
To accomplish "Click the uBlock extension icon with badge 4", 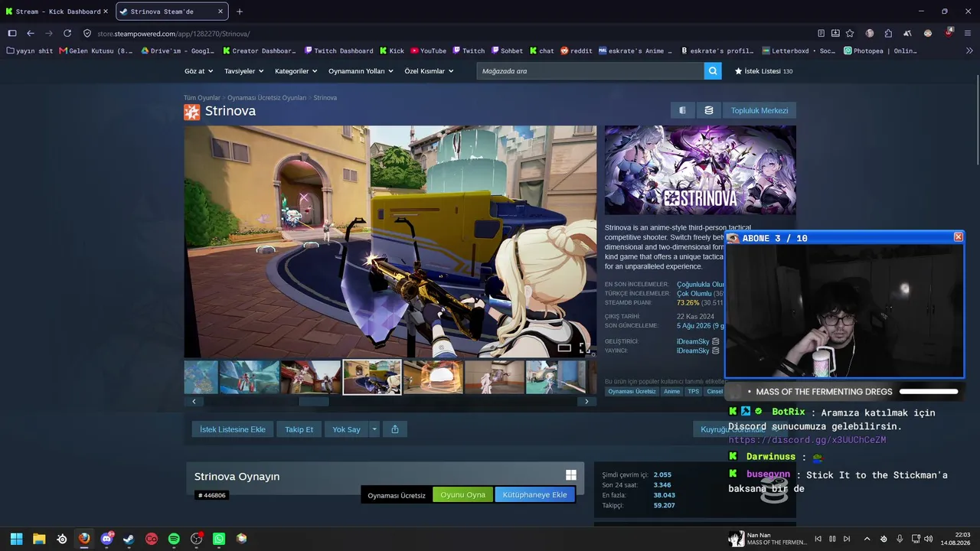I will tap(949, 34).
